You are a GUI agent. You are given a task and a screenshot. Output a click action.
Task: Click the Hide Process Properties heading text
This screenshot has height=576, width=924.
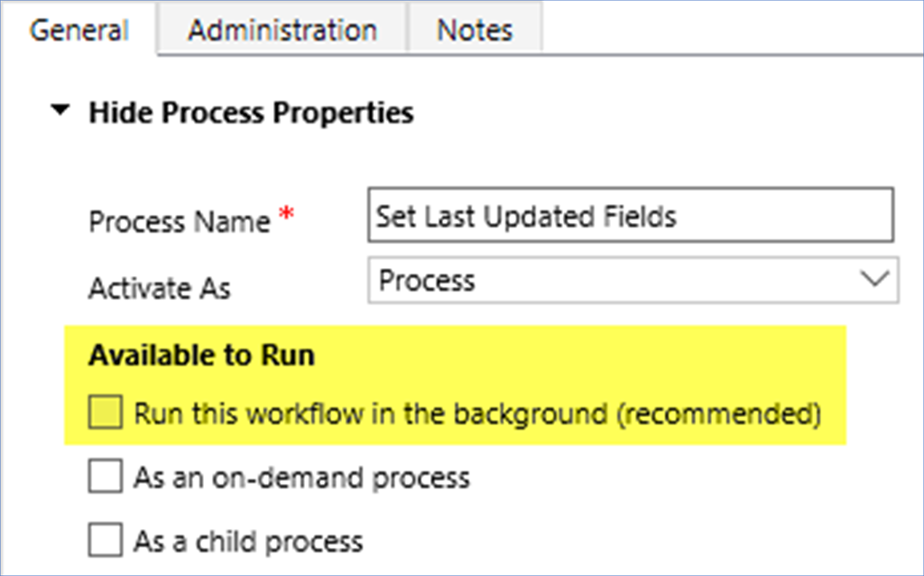[x=251, y=113]
